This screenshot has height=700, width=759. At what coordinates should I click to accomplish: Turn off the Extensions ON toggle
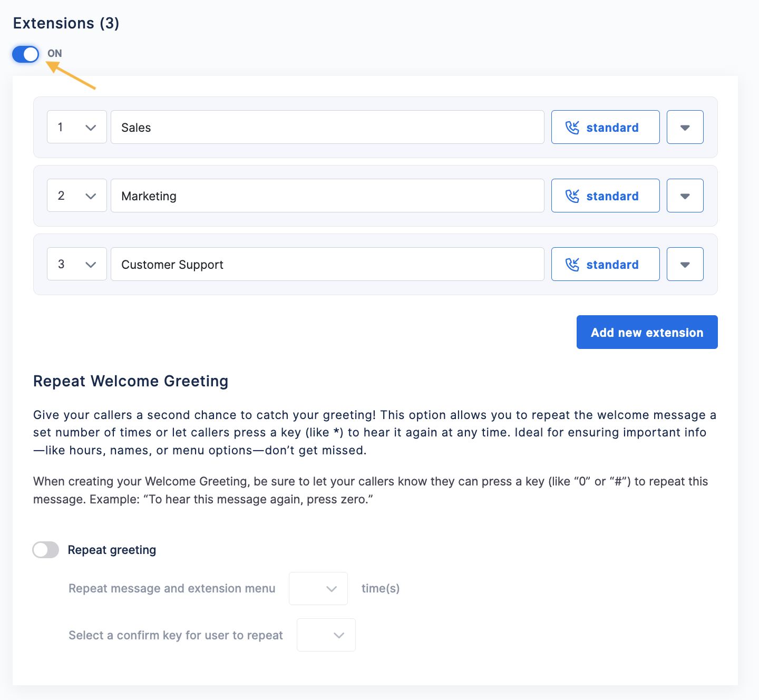[x=26, y=54]
